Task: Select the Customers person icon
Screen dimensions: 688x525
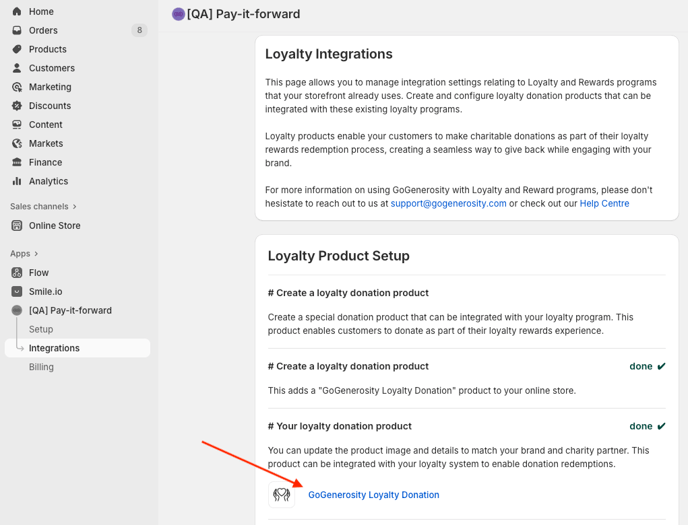Action: pos(16,68)
